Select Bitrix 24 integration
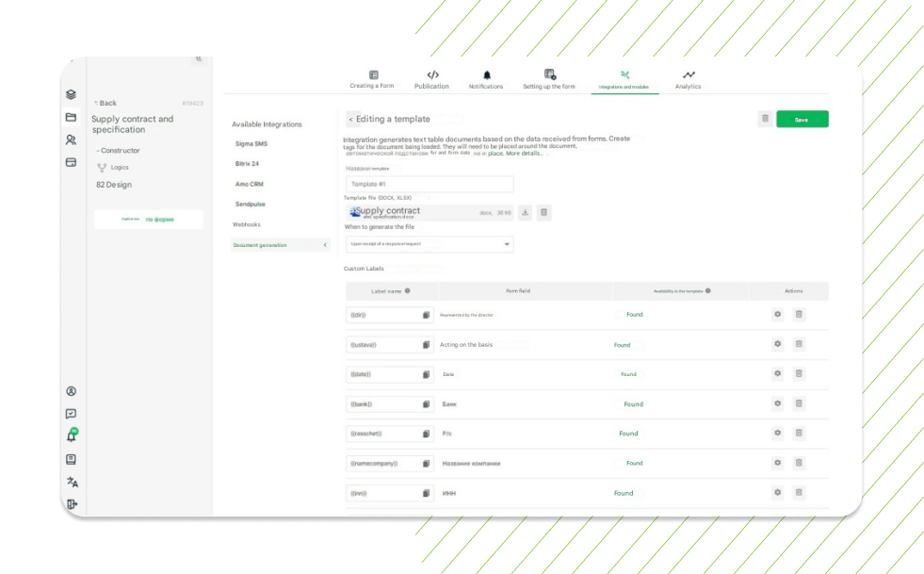This screenshot has width=924, height=574. click(x=247, y=164)
